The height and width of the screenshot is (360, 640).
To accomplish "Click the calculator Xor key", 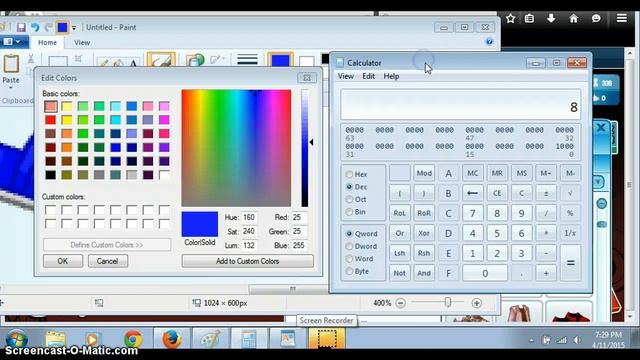I will [424, 233].
